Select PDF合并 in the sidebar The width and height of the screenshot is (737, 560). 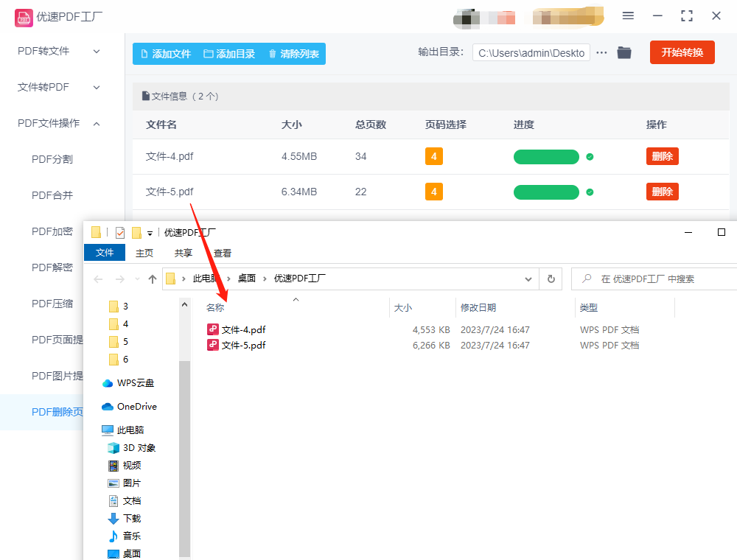coord(52,195)
